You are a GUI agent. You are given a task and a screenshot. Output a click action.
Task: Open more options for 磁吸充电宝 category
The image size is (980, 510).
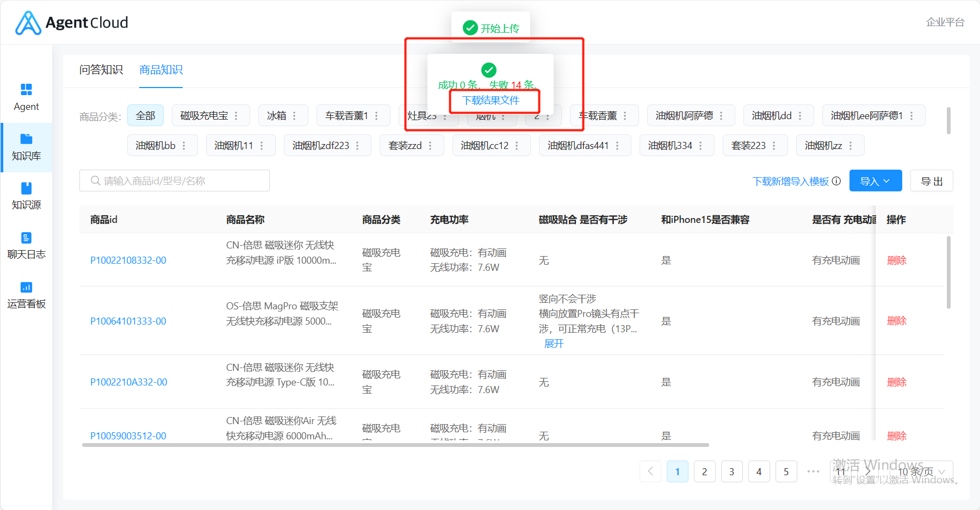[x=236, y=116]
